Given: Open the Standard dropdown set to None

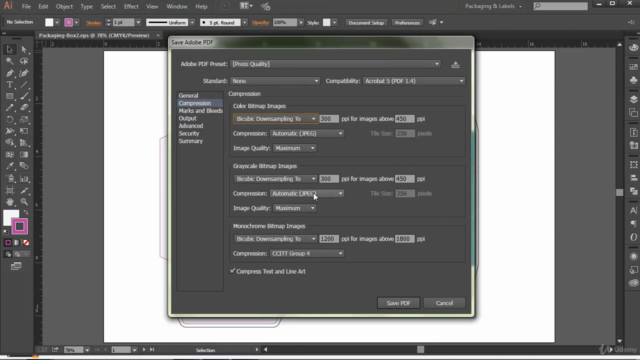Looking at the screenshot, I should [275, 81].
